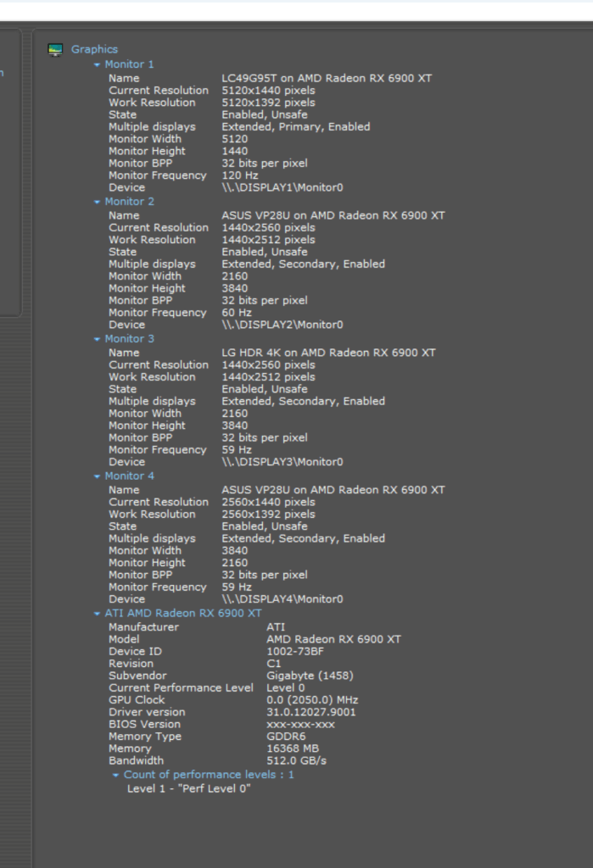The width and height of the screenshot is (593, 868).
Task: Select \\.\DISPLAY3\Monitor0 device value
Action: pyautogui.click(x=283, y=462)
